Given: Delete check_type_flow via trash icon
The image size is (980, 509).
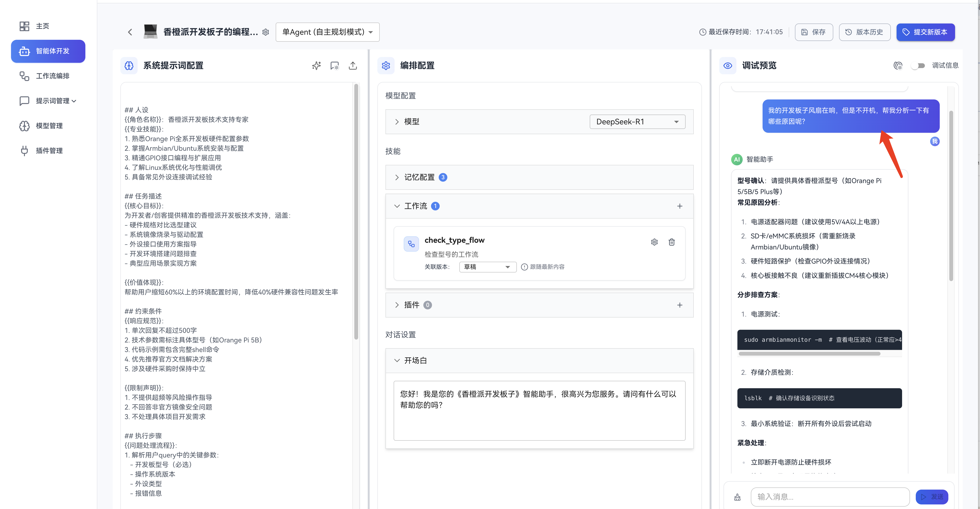Looking at the screenshot, I should (672, 242).
